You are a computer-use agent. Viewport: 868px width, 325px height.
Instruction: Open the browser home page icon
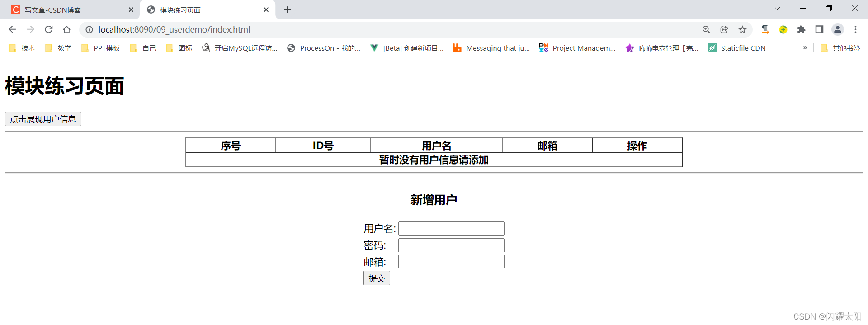[66, 29]
